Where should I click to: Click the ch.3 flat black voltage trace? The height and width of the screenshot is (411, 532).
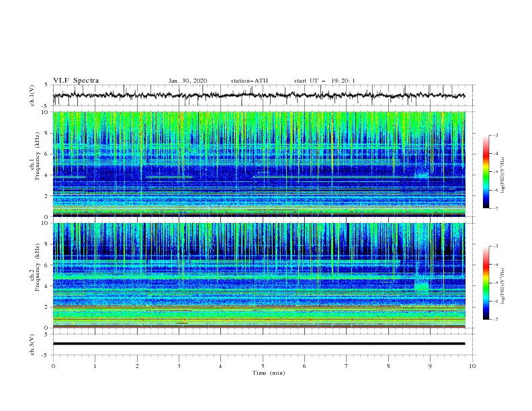(x=259, y=344)
